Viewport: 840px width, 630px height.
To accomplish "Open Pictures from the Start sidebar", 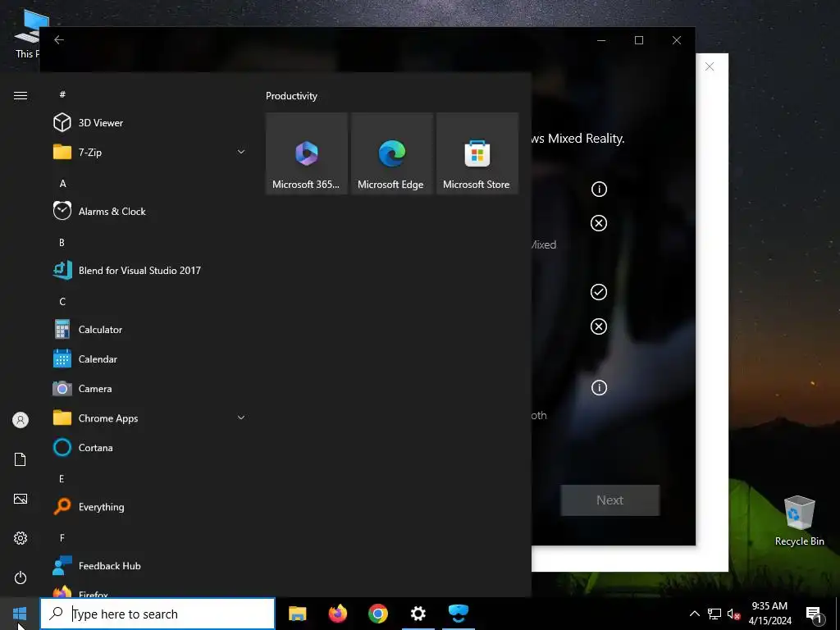I will point(21,499).
